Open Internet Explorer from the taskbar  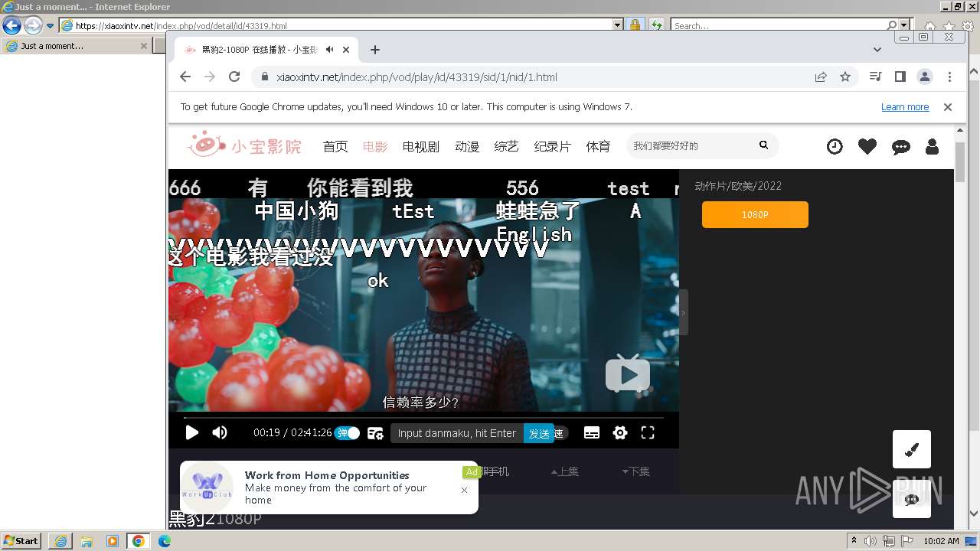point(60,541)
